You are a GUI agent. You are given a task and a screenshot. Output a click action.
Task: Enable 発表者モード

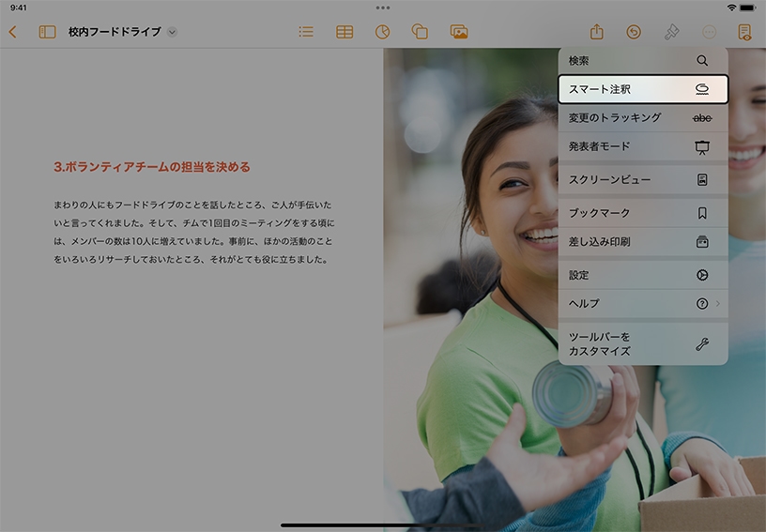[642, 146]
